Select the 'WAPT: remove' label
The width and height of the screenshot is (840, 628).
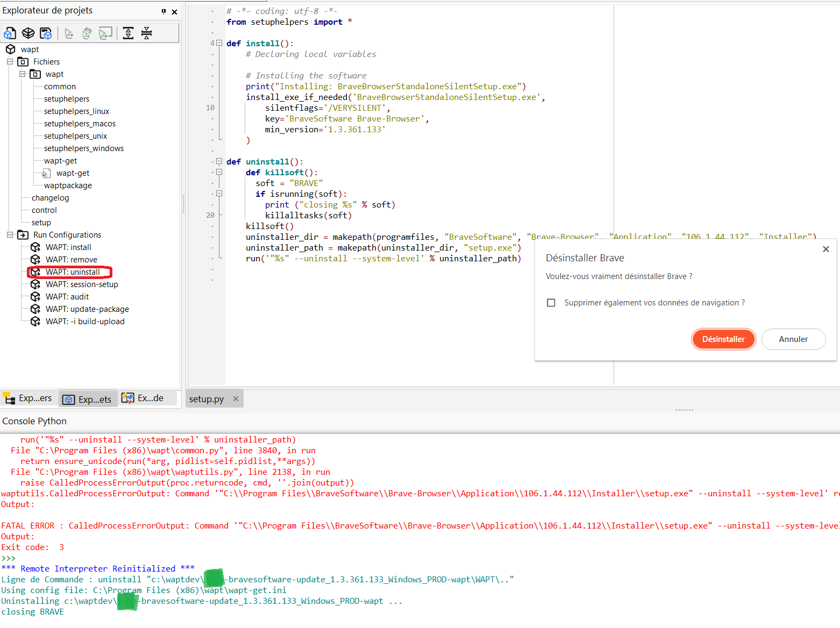[72, 260]
